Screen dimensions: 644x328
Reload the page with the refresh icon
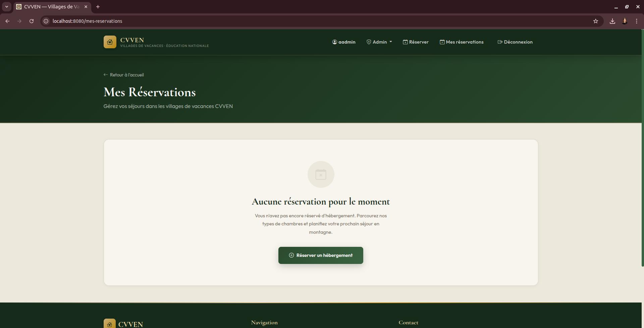(32, 21)
